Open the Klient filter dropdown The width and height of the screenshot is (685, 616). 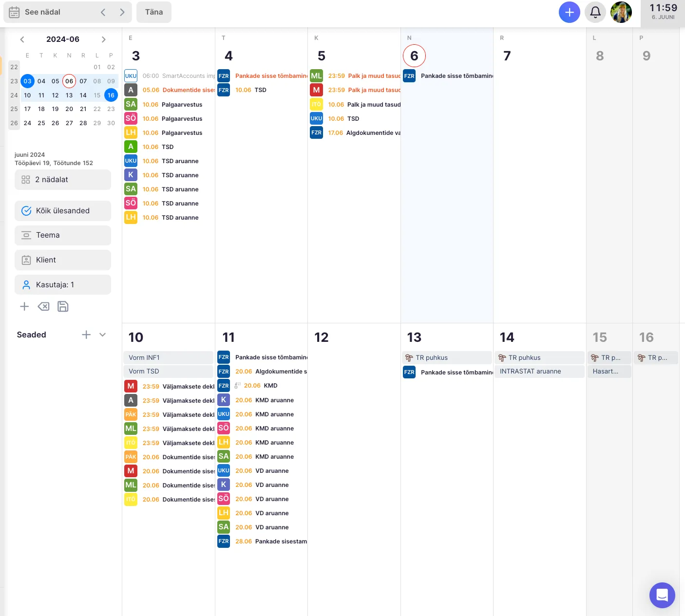coord(63,260)
